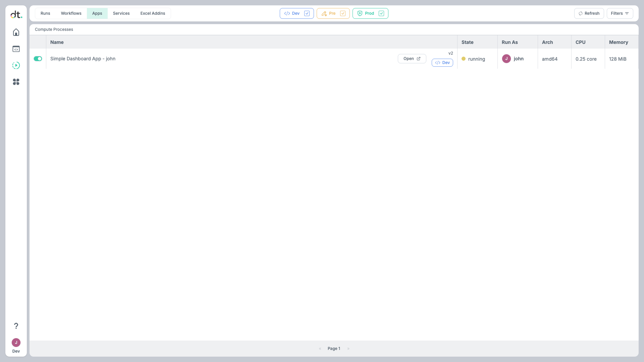Click john's avatar in Run As column
The width and height of the screenshot is (644, 362).
[x=506, y=59]
